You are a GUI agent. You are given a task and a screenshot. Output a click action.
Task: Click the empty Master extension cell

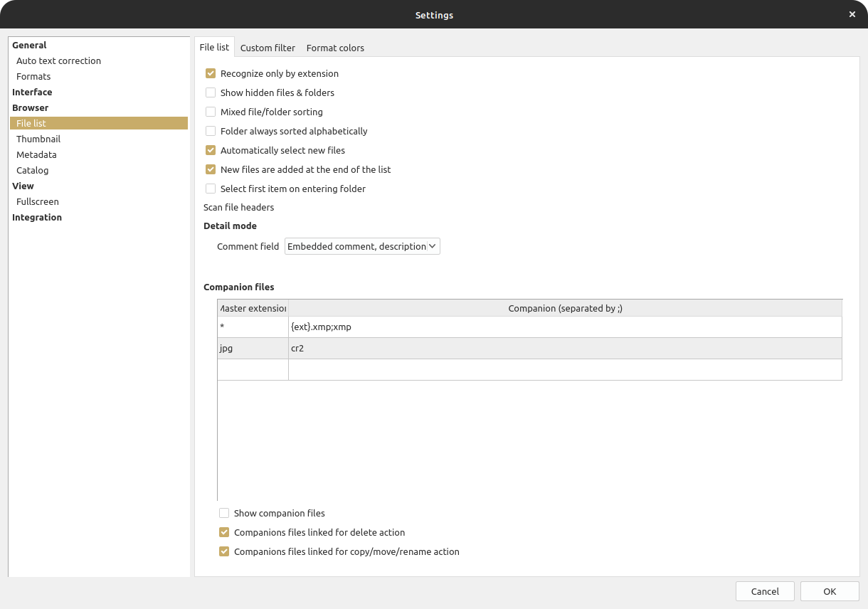tap(253, 370)
